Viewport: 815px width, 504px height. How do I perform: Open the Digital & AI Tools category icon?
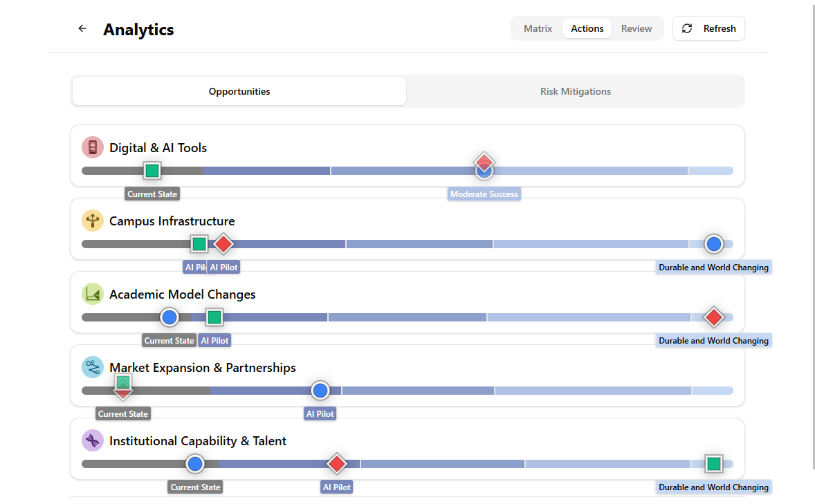[93, 147]
